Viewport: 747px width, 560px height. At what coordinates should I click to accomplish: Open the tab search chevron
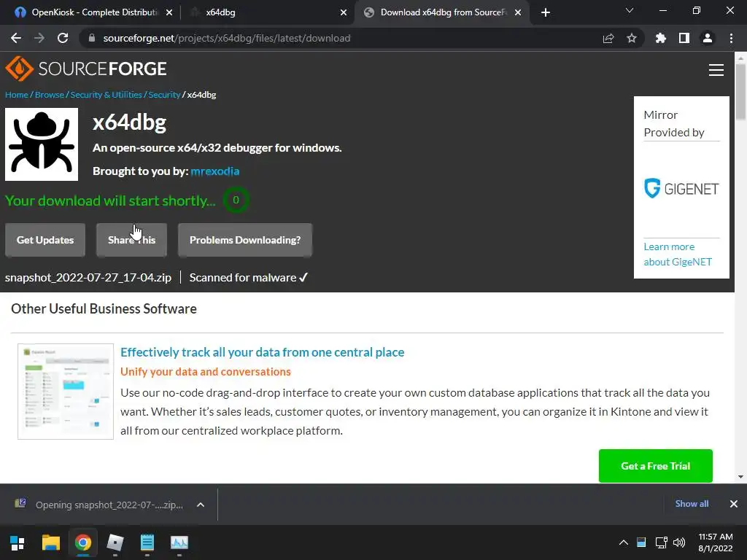630,10
